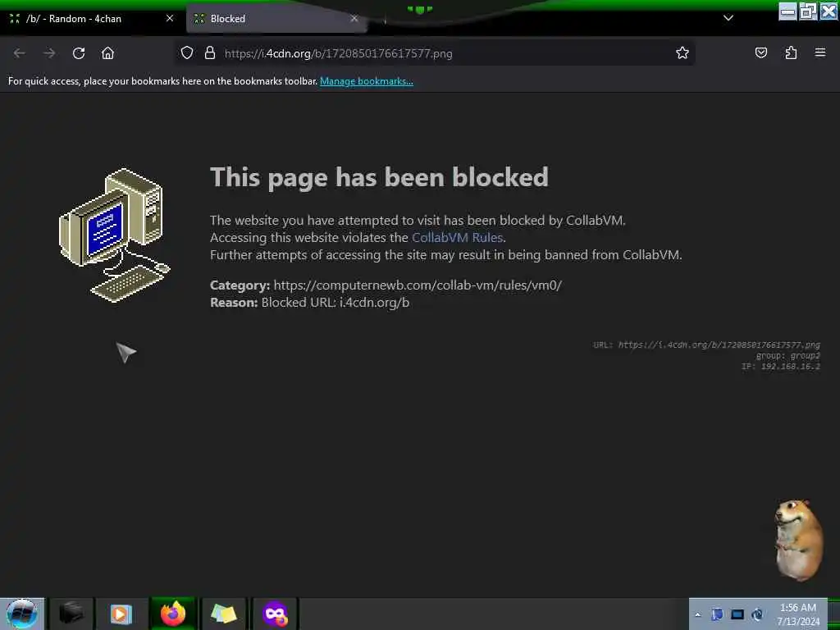Click the tray network monitor icon
This screenshot has height=630, width=840.
pyautogui.click(x=737, y=614)
